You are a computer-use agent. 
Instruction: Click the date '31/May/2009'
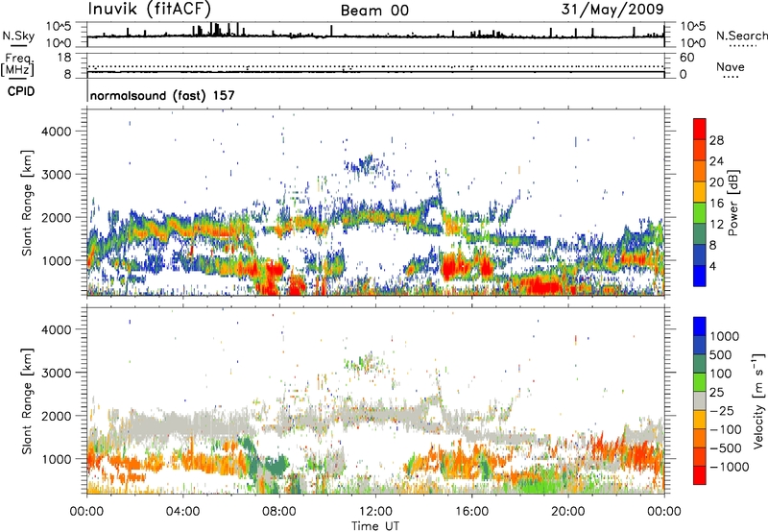point(612,9)
